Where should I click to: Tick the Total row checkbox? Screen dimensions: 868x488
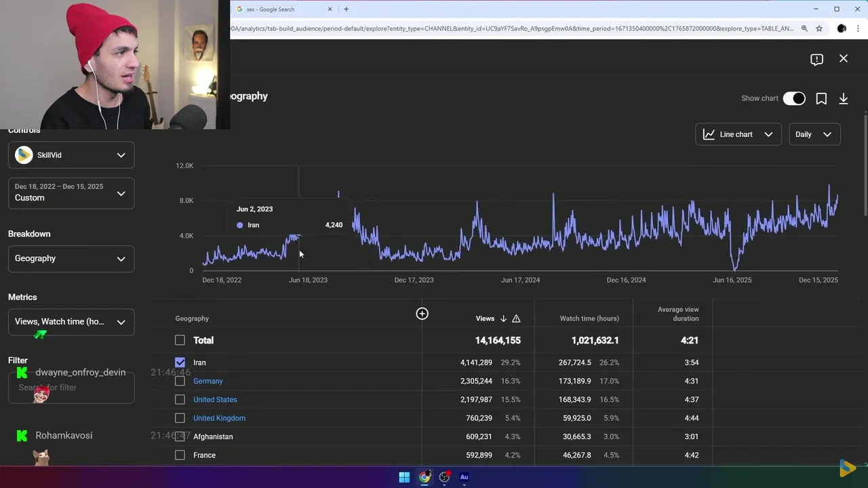click(180, 340)
